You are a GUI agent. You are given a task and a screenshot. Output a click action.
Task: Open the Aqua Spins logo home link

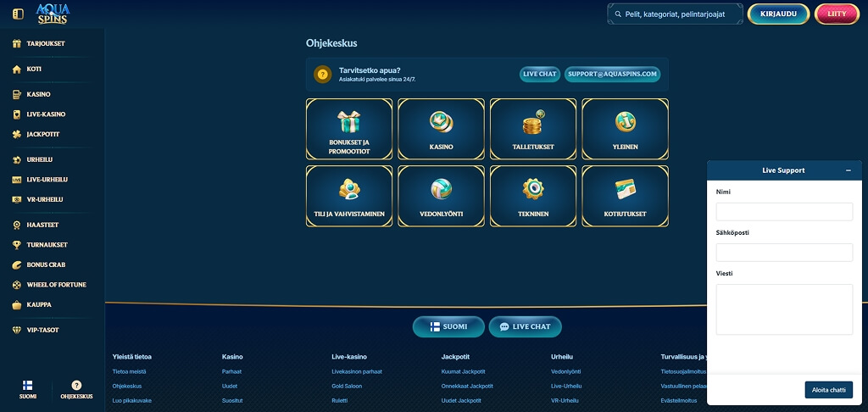click(x=53, y=14)
